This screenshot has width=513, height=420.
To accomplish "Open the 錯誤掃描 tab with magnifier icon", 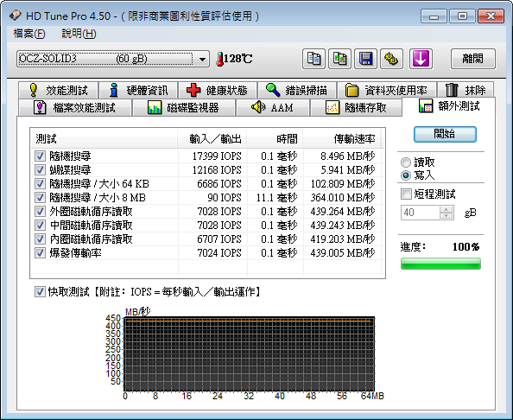I will point(296,90).
